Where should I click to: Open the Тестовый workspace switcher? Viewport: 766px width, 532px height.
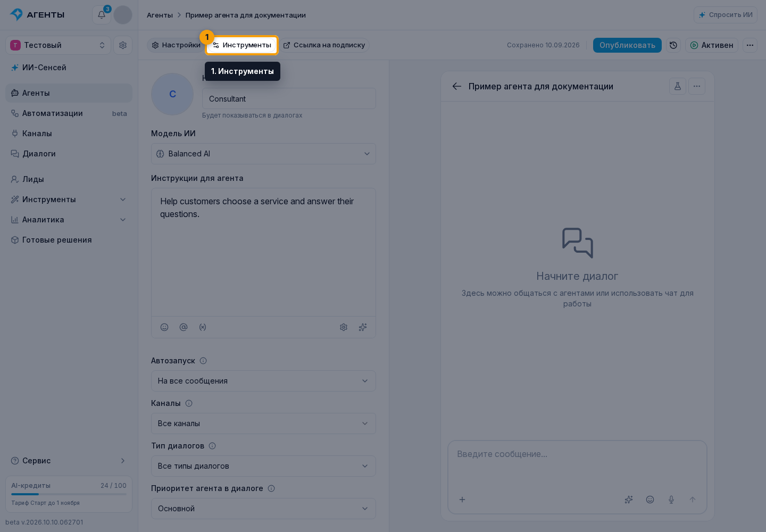pos(58,45)
